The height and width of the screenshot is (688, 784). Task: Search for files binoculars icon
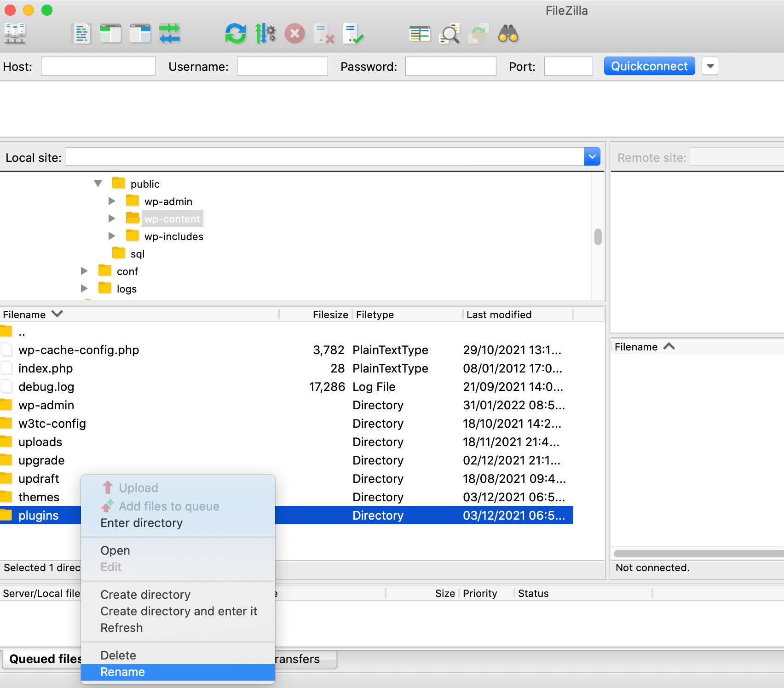pos(508,34)
